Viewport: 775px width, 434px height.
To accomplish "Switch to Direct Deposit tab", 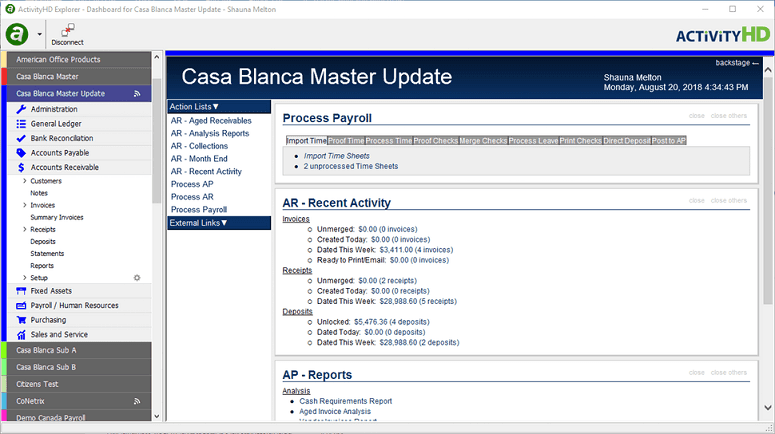I will tap(627, 141).
